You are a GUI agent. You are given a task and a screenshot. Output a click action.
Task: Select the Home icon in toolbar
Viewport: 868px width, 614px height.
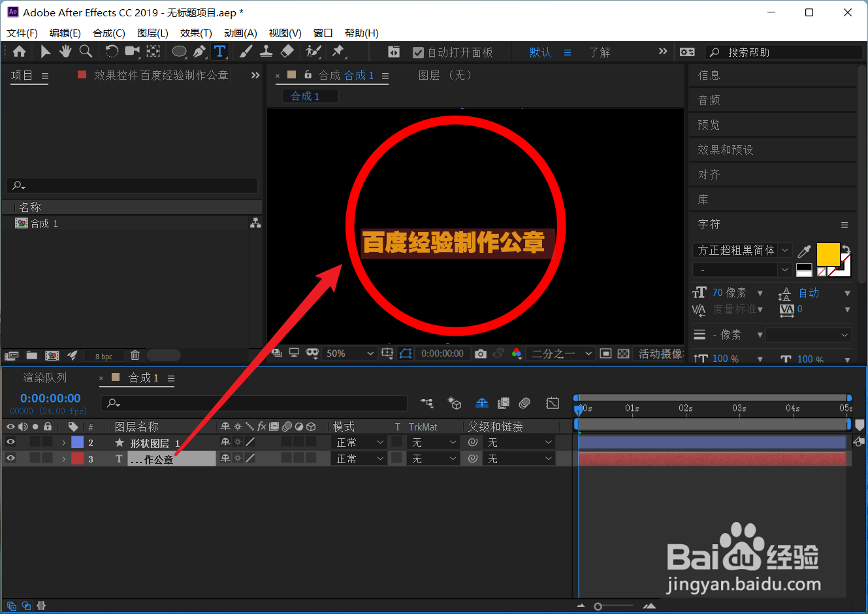[x=20, y=52]
